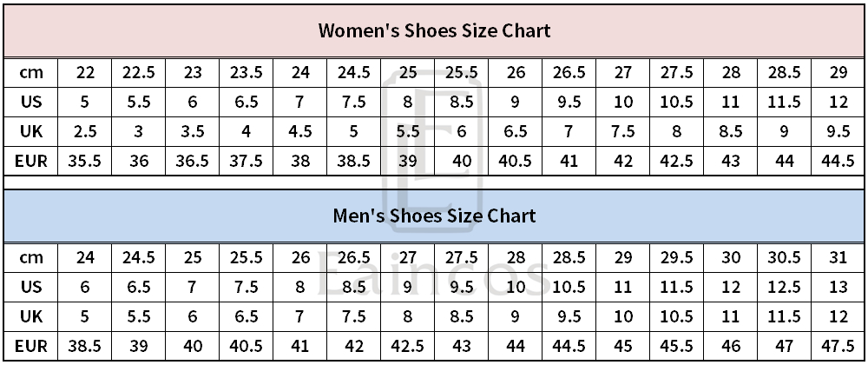Click the EUR 37.5 cell

pos(247,161)
